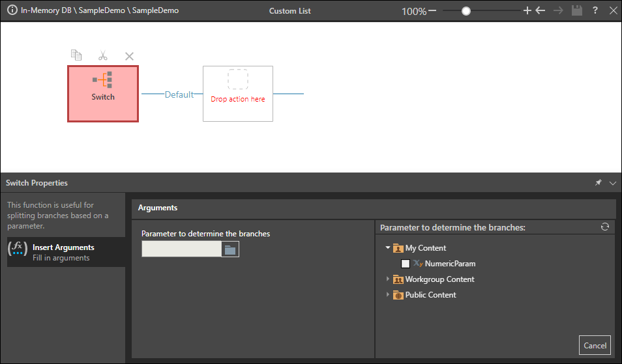
Task: Collapse the My Content folder
Action: pyautogui.click(x=388, y=247)
